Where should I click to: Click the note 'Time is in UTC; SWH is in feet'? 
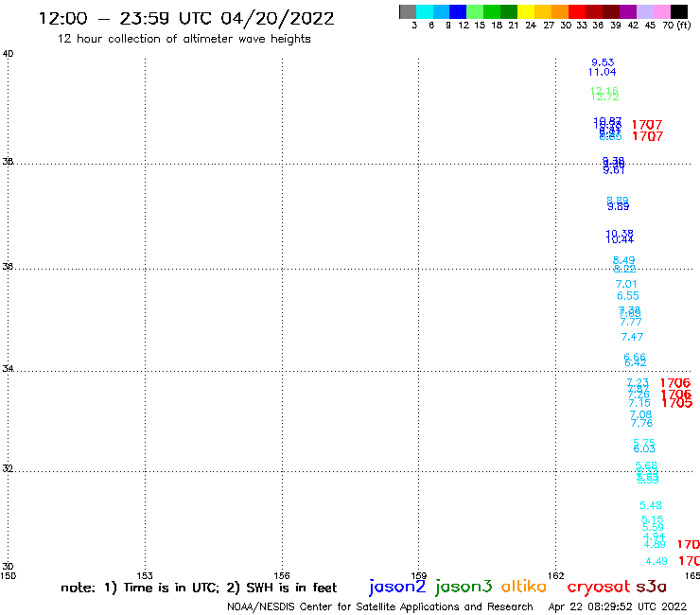[x=199, y=588]
